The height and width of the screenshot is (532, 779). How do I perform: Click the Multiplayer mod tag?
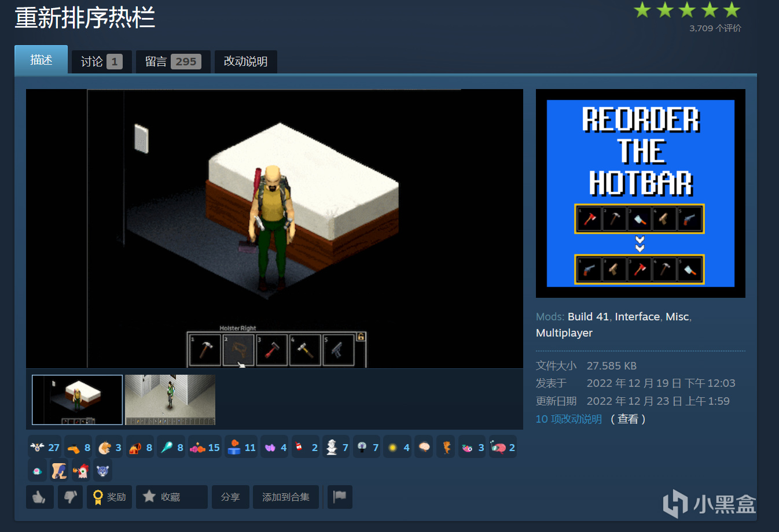click(564, 332)
